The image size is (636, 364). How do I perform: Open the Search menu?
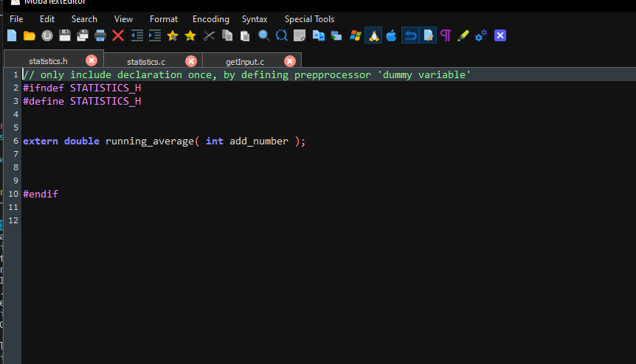(x=84, y=19)
